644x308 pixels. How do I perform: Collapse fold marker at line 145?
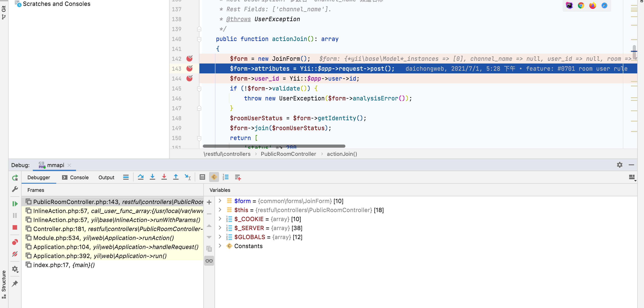coord(199,89)
